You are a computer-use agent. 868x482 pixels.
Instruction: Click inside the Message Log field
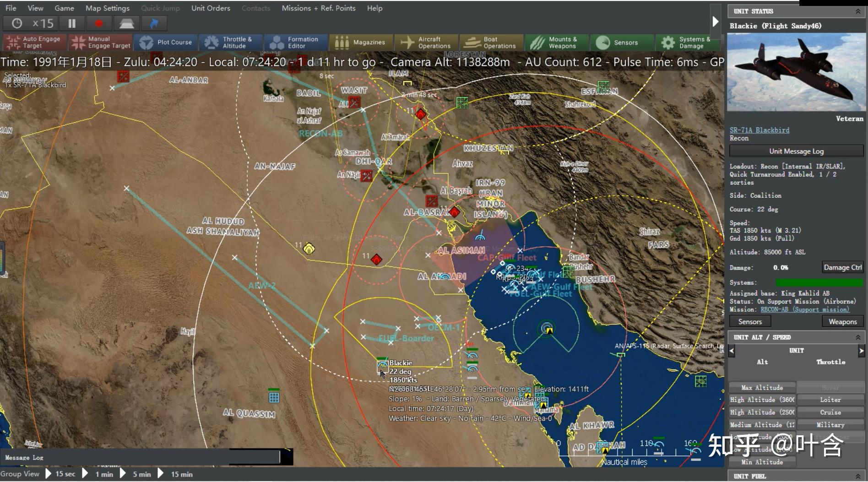click(x=137, y=456)
